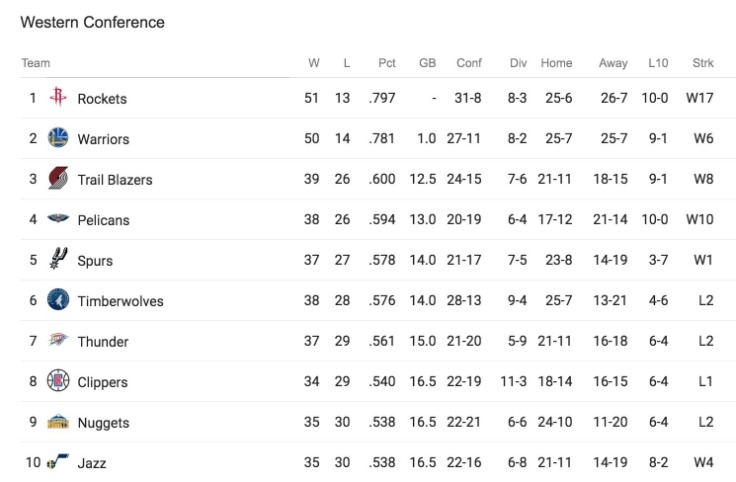The height and width of the screenshot is (482, 736).
Task: Click the GB column header
Action: 427,63
